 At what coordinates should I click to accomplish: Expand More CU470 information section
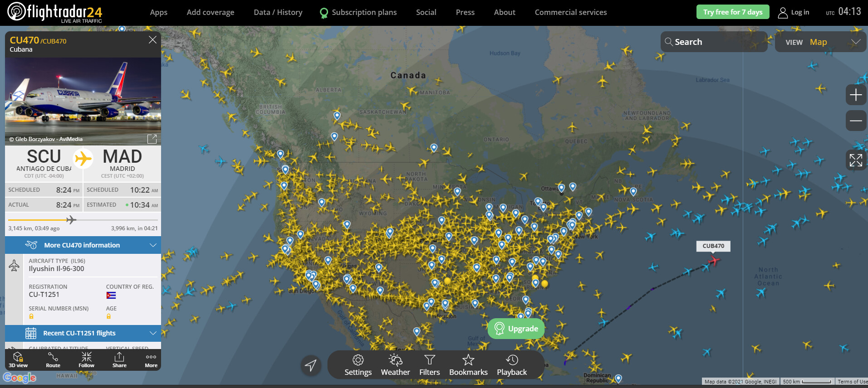83,245
